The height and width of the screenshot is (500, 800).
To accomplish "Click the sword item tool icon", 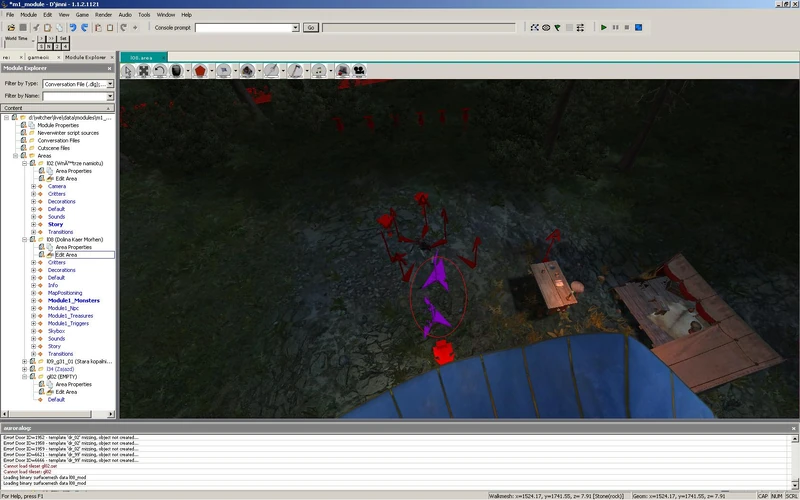I will (x=271, y=71).
